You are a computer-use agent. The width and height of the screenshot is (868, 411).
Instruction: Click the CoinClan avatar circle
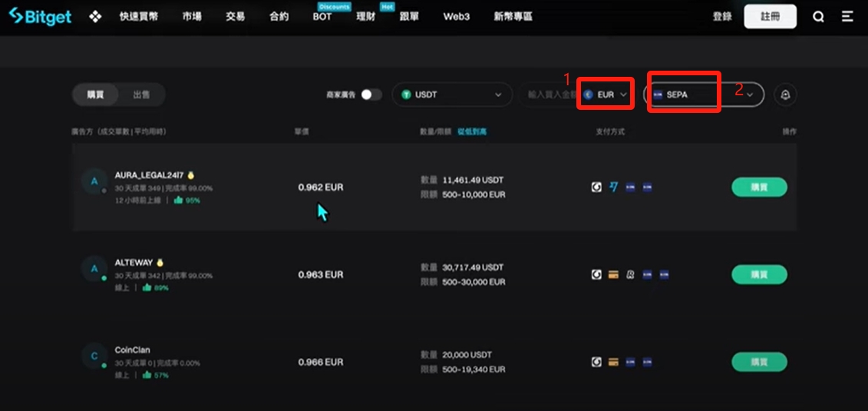click(94, 356)
